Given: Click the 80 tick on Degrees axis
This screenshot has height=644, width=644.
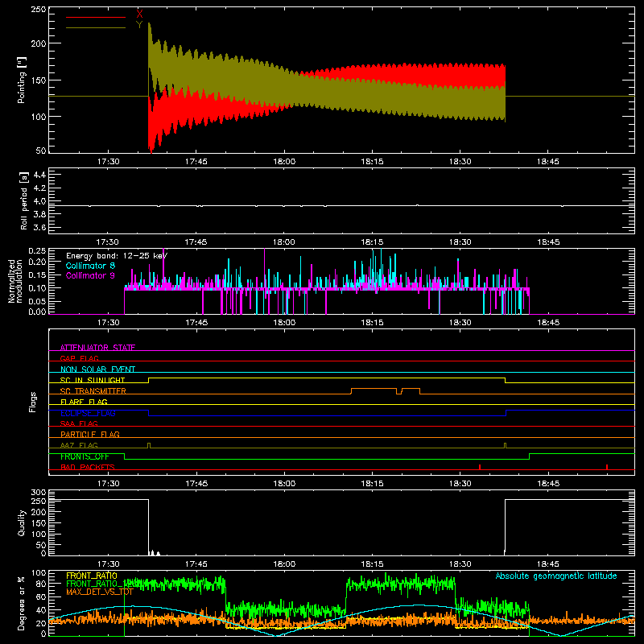Looking at the screenshot, I should click(42, 584).
